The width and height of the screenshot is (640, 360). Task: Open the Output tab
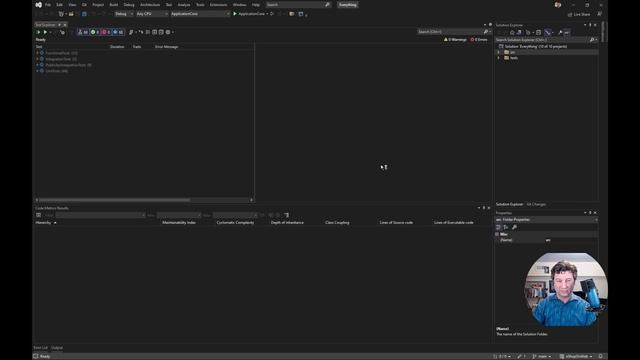[x=57, y=348]
